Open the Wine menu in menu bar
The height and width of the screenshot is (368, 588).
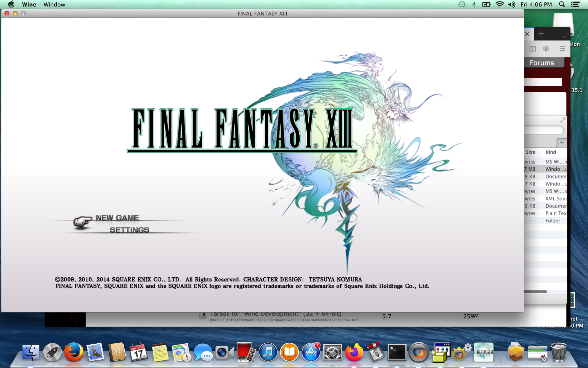[29, 4]
